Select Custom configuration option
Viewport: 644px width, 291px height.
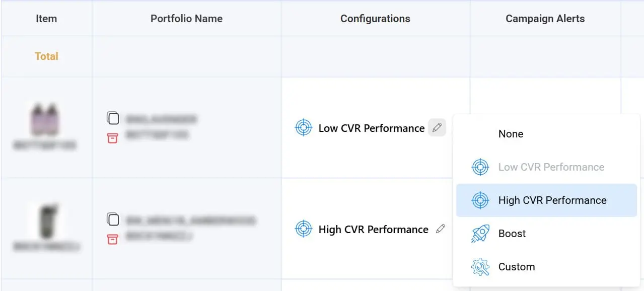point(516,266)
